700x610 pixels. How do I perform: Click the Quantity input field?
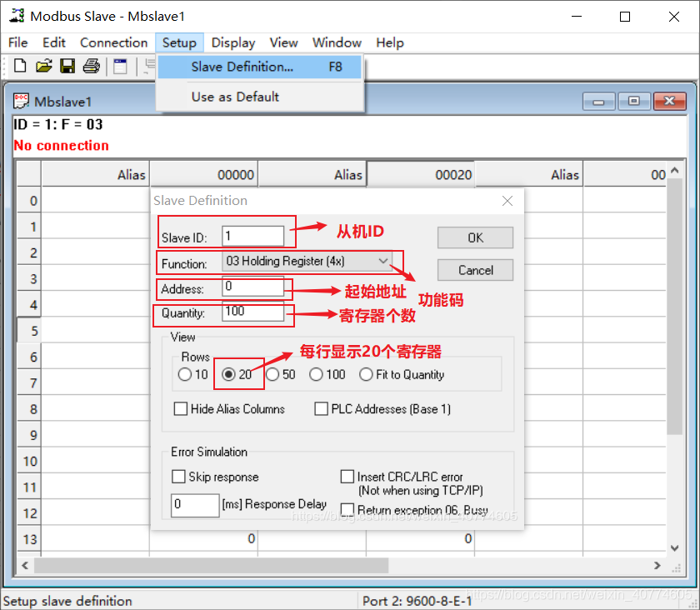252,312
